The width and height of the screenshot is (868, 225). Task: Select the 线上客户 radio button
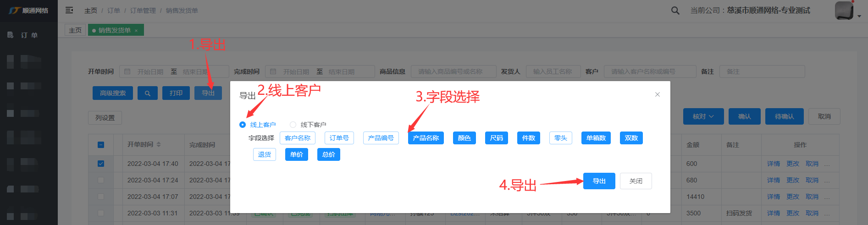243,125
